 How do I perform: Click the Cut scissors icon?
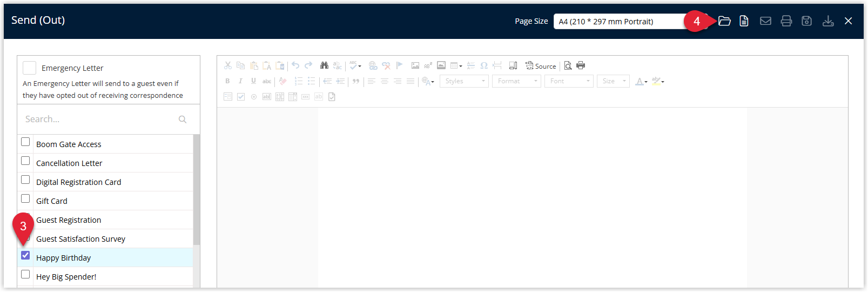[x=228, y=65]
